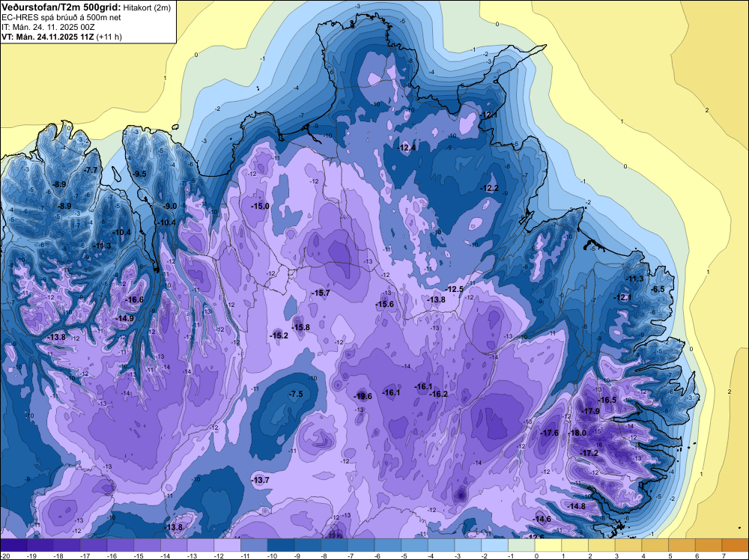This screenshot has width=749, height=560.
Task: Click the forecast offset "(+11 h)"
Action: pyautogui.click(x=109, y=37)
